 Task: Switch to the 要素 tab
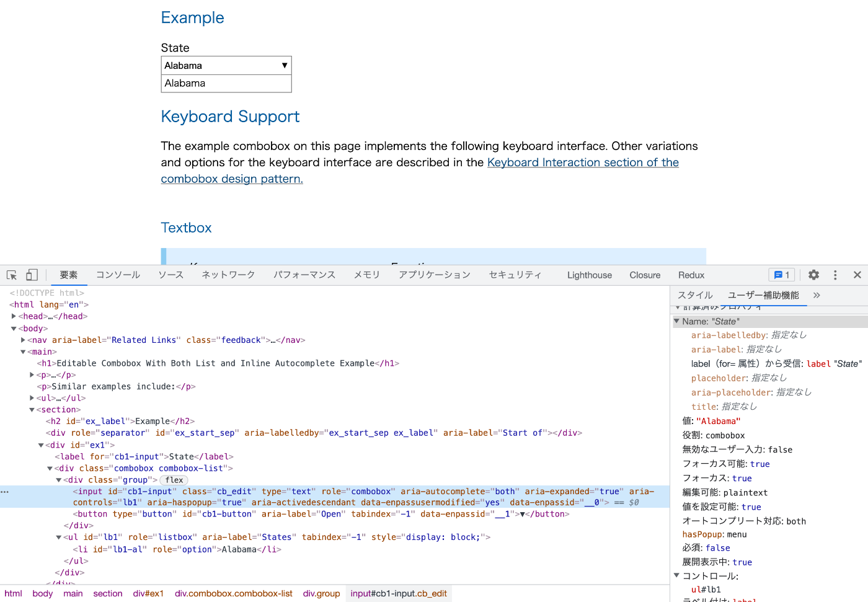(69, 275)
